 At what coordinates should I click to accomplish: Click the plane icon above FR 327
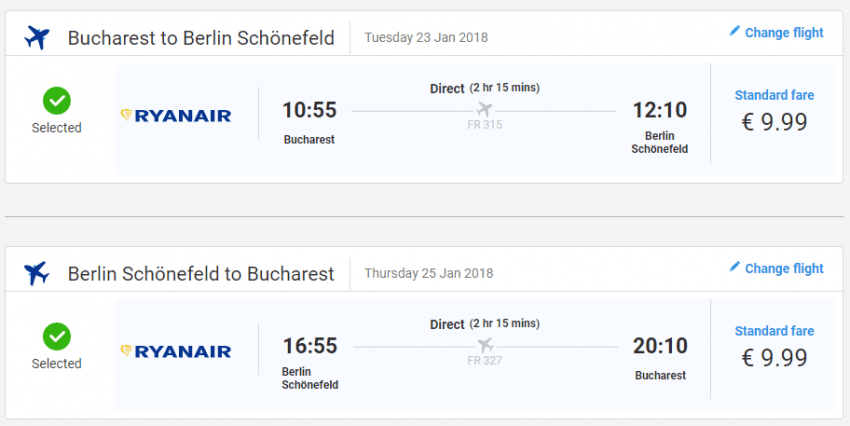coord(485,345)
